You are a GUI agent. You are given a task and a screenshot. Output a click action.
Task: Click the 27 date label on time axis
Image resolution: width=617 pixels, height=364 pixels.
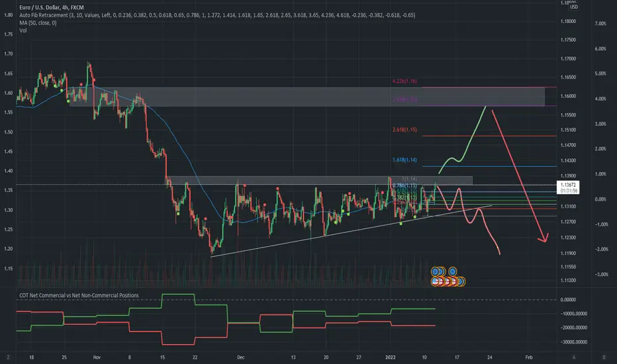tap(358, 357)
